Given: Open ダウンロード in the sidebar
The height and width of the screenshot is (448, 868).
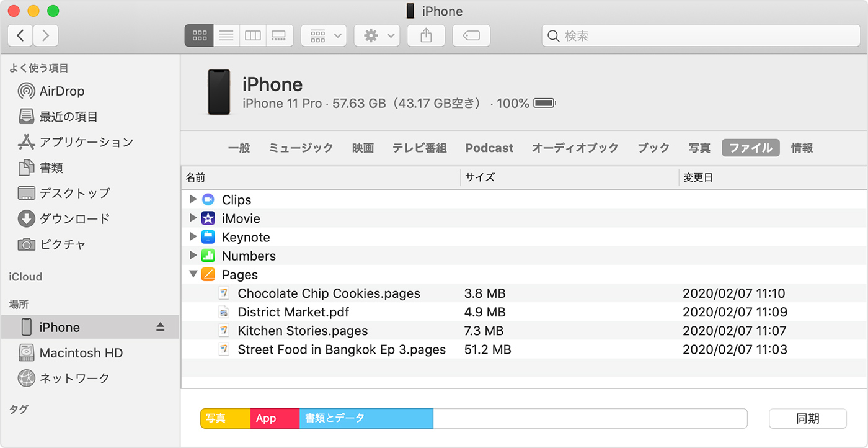Looking at the screenshot, I should (x=63, y=218).
